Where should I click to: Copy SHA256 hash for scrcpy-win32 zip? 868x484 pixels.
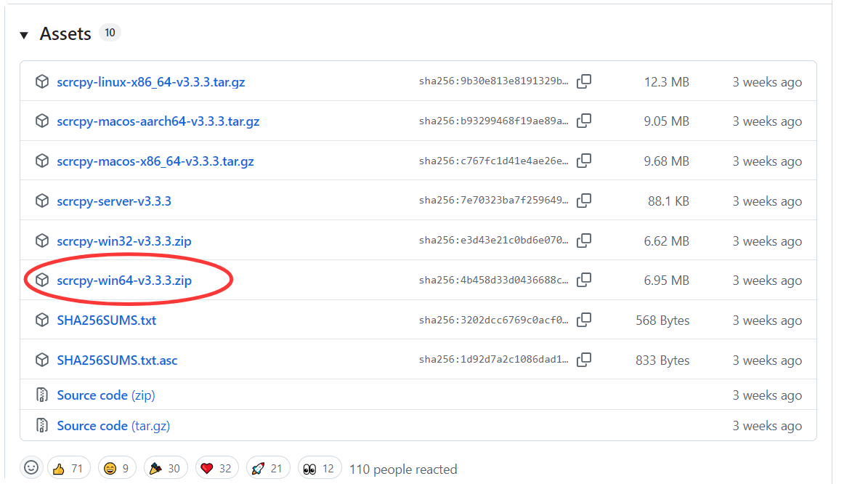coord(583,241)
